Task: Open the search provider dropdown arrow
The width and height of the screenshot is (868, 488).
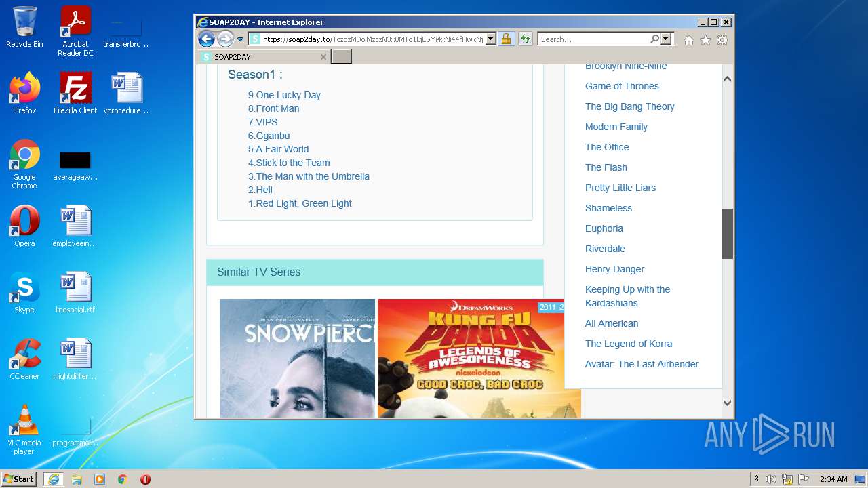Action: (666, 39)
